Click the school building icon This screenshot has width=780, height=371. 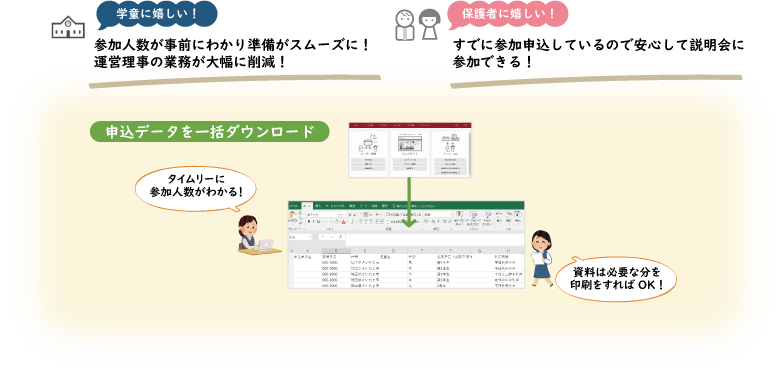point(66,28)
